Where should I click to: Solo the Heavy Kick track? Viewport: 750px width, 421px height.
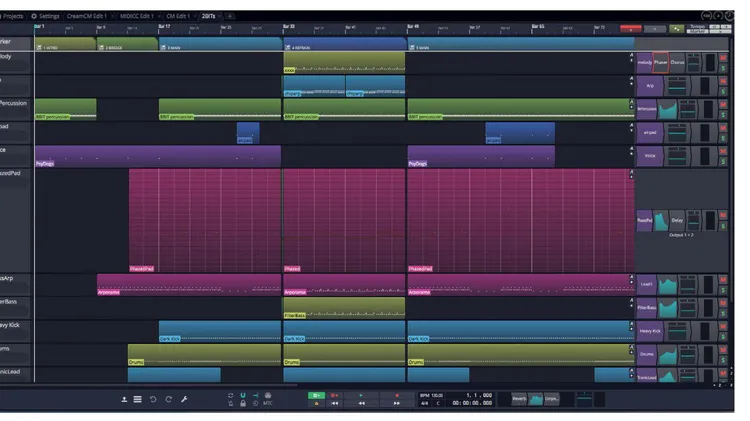(x=722, y=335)
